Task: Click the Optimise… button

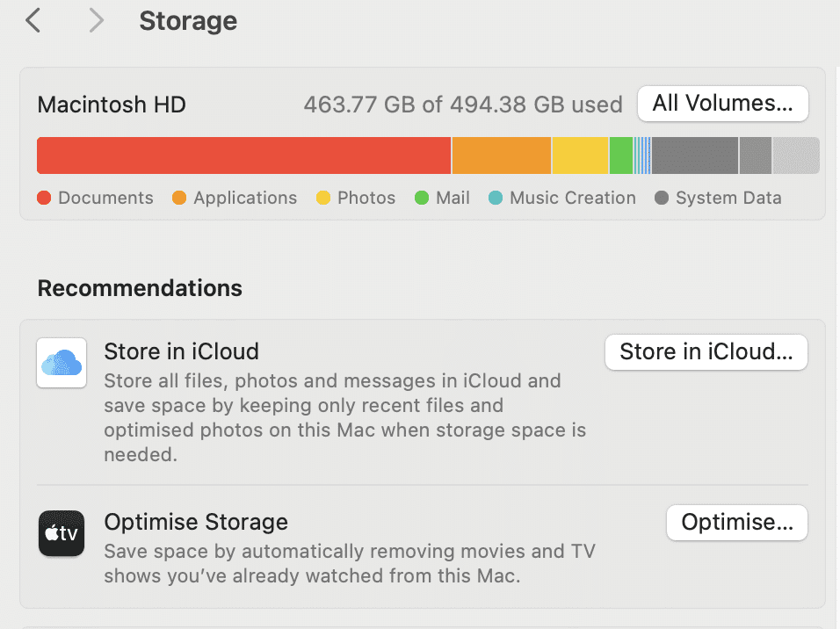Action: [x=737, y=523]
